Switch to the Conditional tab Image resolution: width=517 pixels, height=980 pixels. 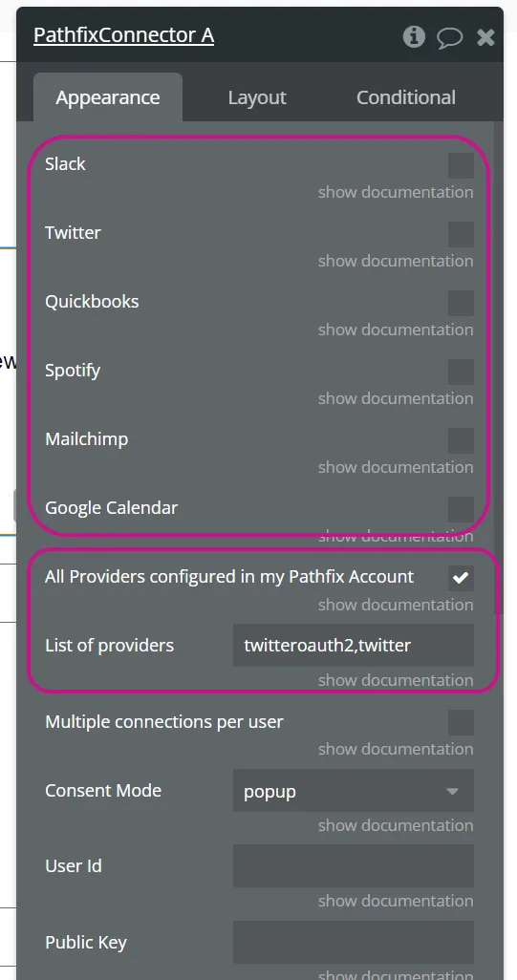(x=406, y=97)
